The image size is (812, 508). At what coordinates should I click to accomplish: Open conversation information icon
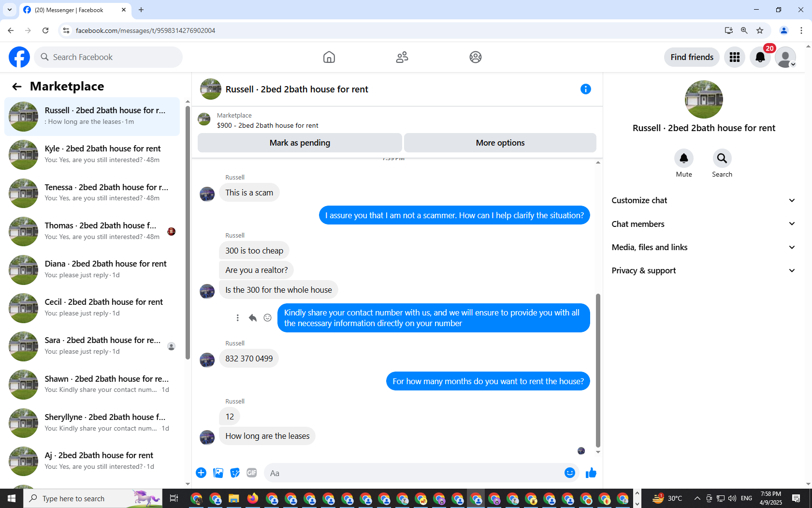[586, 89]
